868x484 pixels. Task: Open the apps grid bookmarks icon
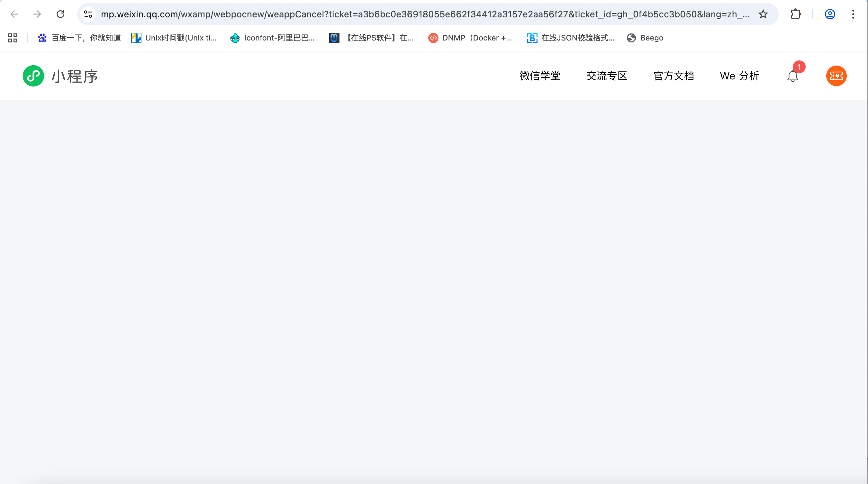point(13,38)
